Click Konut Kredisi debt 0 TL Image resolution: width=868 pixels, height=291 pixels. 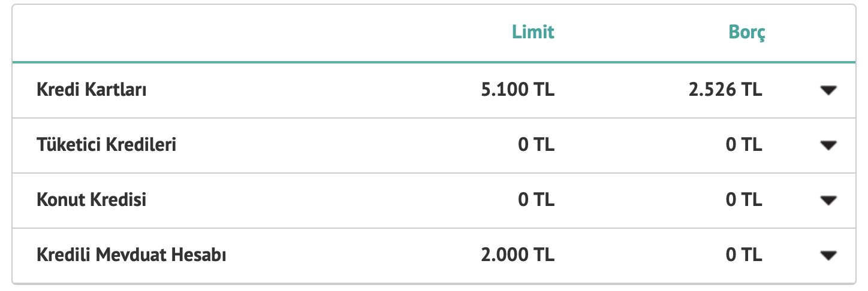click(744, 200)
